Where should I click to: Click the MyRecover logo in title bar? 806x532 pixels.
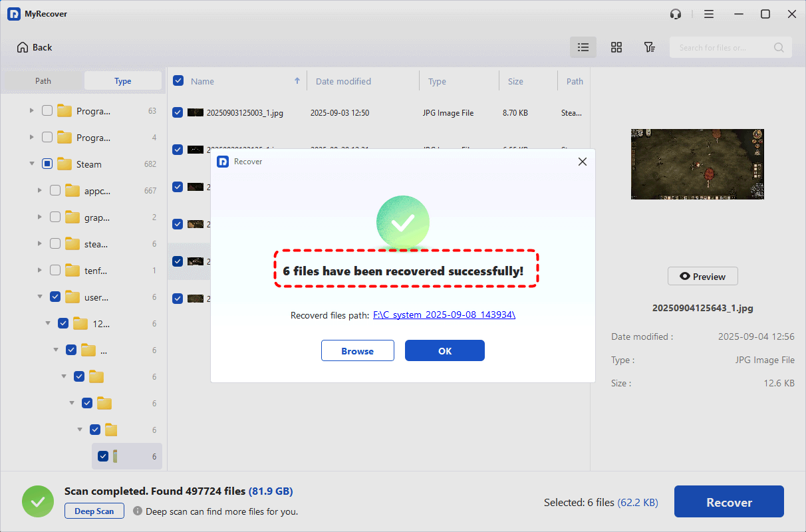14,14
